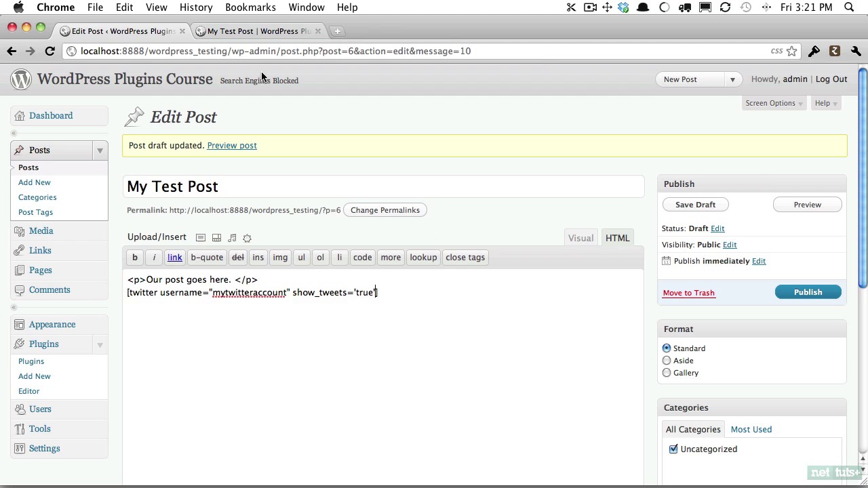Open the History menu
Screen dimensions: 868x488
[x=196, y=7]
